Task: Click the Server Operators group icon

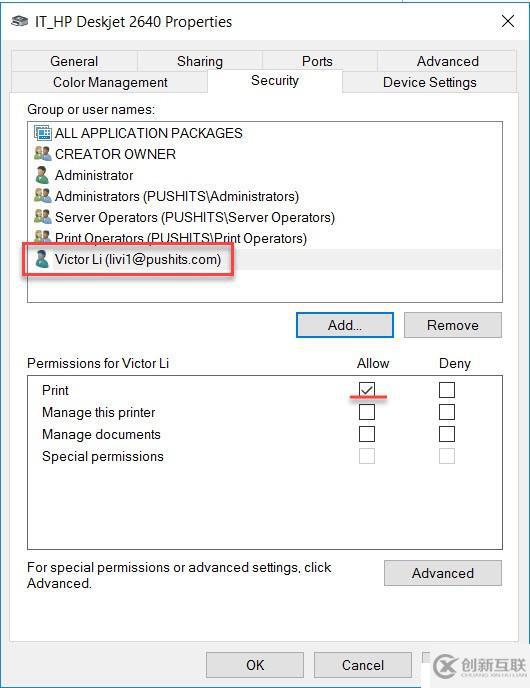Action: tap(43, 217)
